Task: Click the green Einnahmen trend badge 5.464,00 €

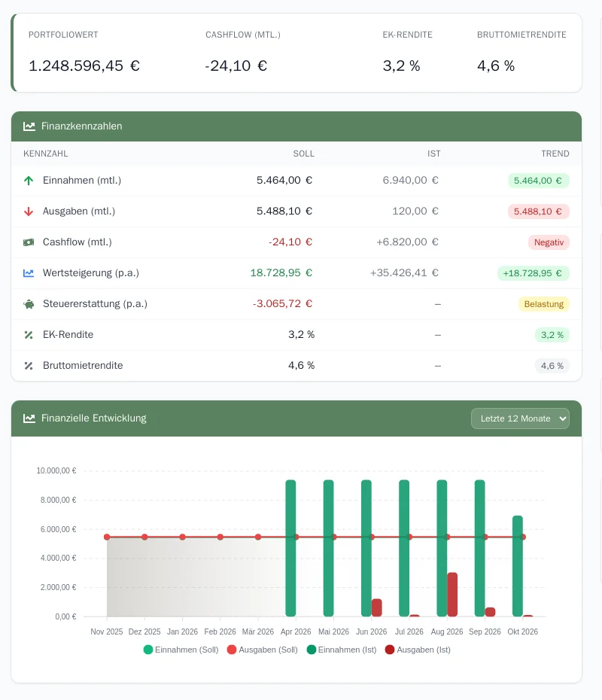Action: (538, 181)
